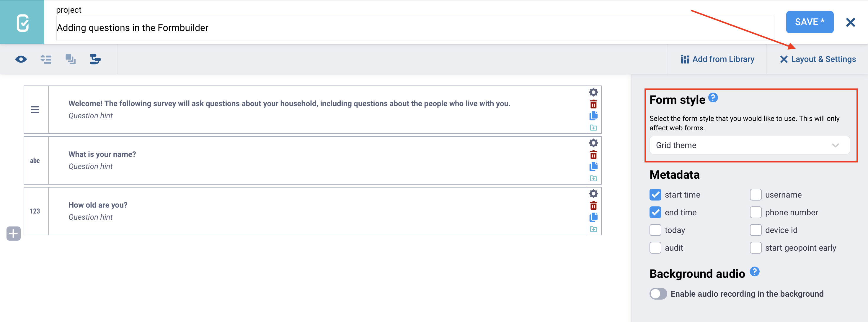Open settings gear for 'What is your name?'
Image resolution: width=868 pixels, height=322 pixels.
click(x=593, y=143)
